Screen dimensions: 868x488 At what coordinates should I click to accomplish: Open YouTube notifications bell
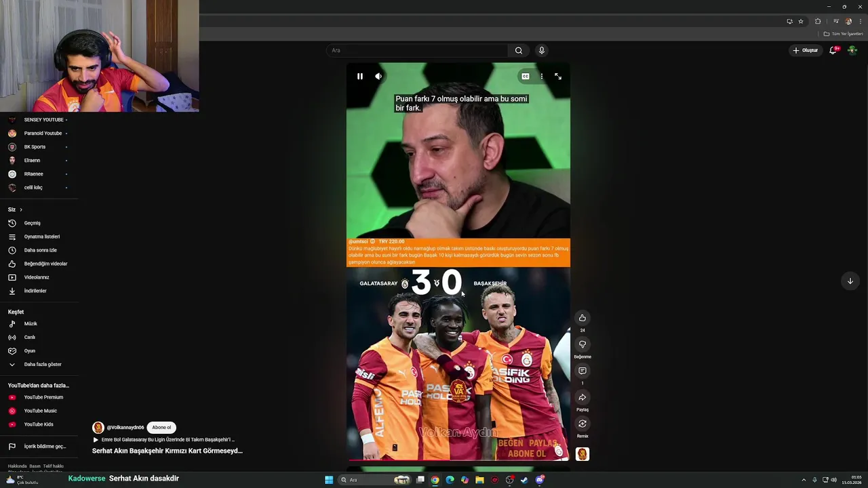tap(833, 50)
